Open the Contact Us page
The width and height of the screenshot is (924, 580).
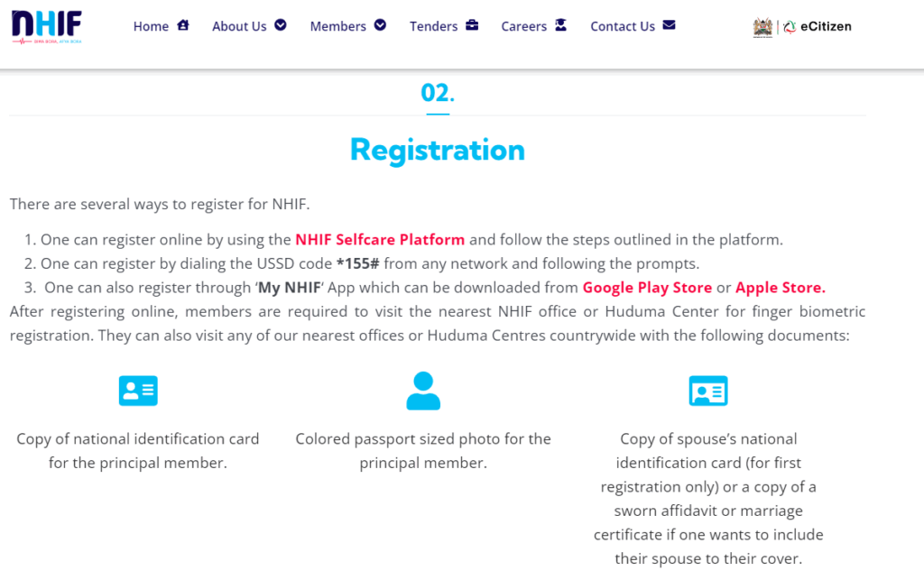[x=623, y=26]
